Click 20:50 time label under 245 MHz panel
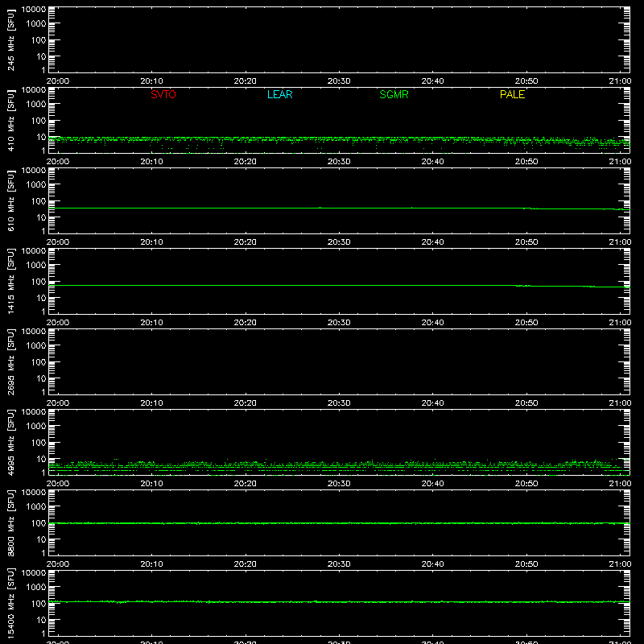This screenshot has height=644, width=644. (x=526, y=81)
